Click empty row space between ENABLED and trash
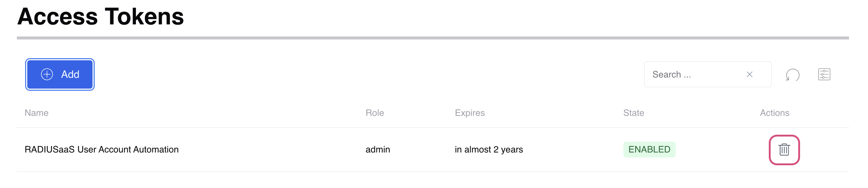Screen dimensions: 868x188 [x=721, y=150]
